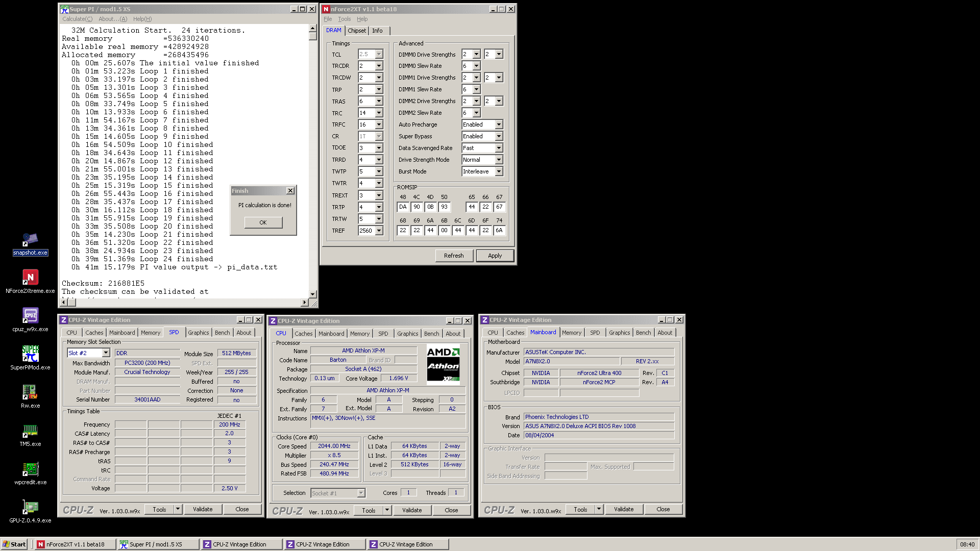Screen dimensions: 980x551
Task: Open the Burst Mode Interleave dropdown
Action: pos(499,171)
